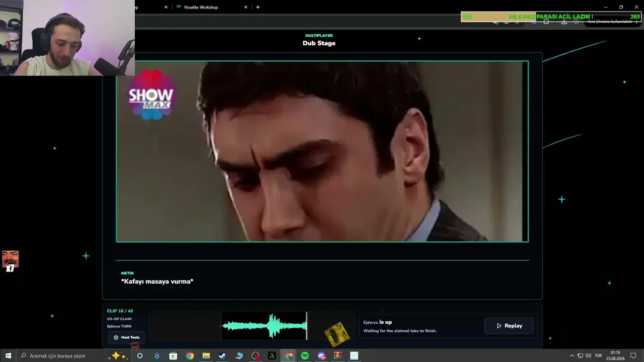644x362 pixels.
Task: Open Steam from the taskbar
Action: [x=222, y=355]
